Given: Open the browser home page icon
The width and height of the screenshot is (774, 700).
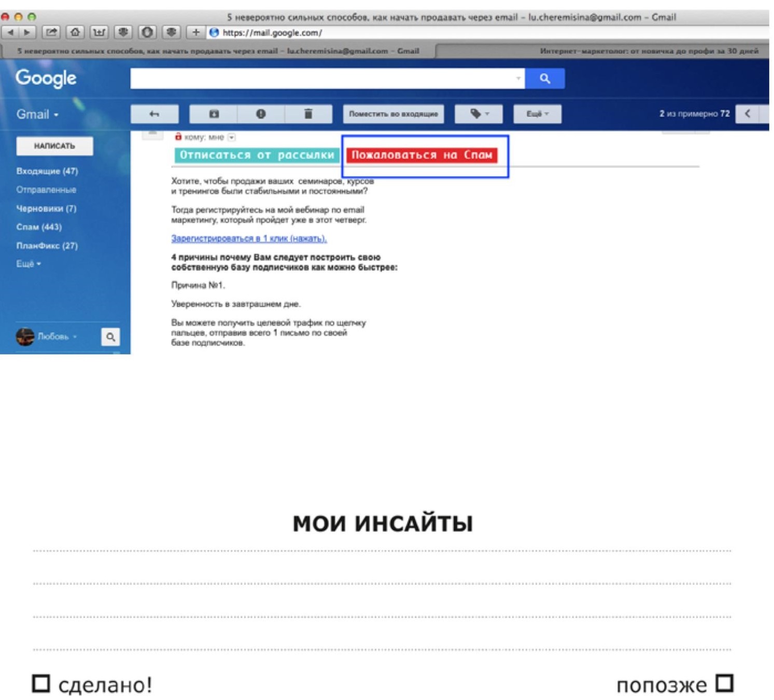Looking at the screenshot, I should click(x=75, y=32).
